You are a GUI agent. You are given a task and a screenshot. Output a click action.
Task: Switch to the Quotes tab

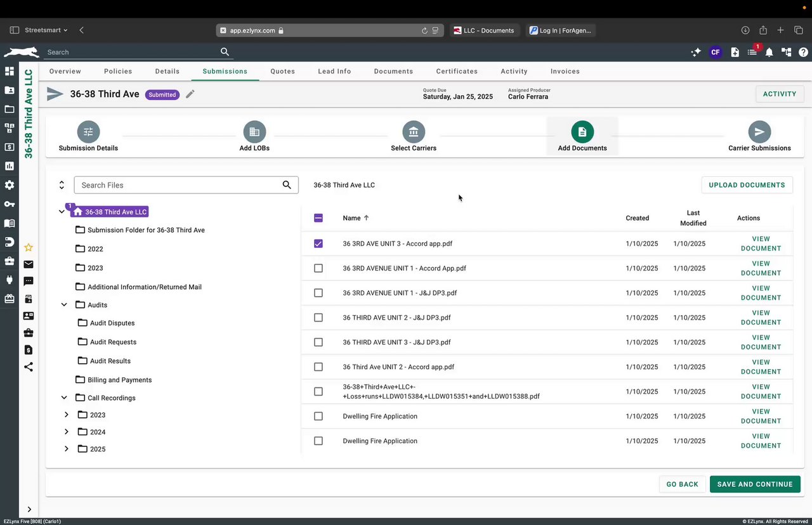pos(283,71)
